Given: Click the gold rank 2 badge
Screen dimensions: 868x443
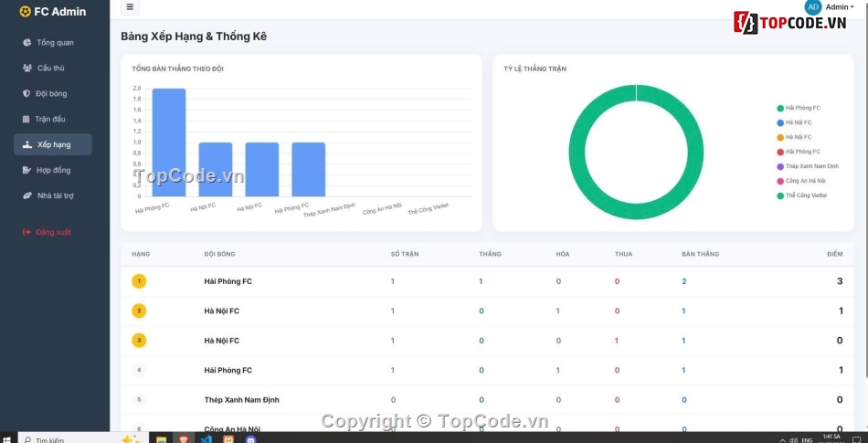Looking at the screenshot, I should [x=139, y=311].
